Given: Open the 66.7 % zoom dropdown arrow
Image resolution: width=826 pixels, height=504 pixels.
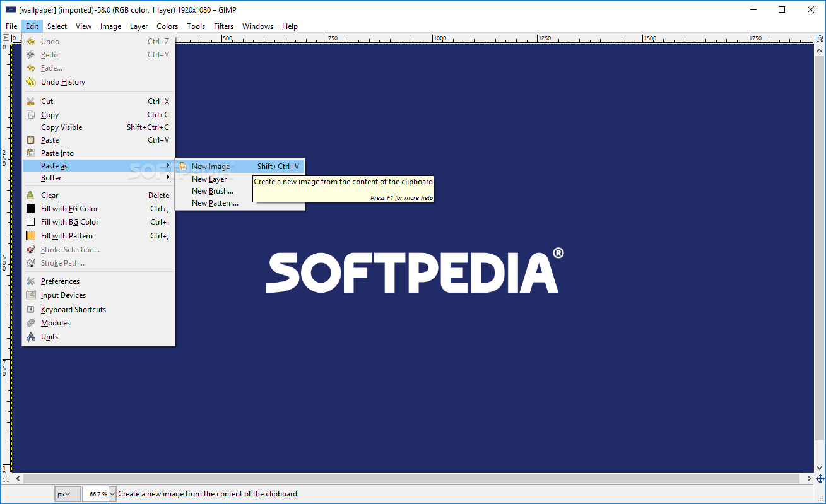Looking at the screenshot, I should 112,494.
